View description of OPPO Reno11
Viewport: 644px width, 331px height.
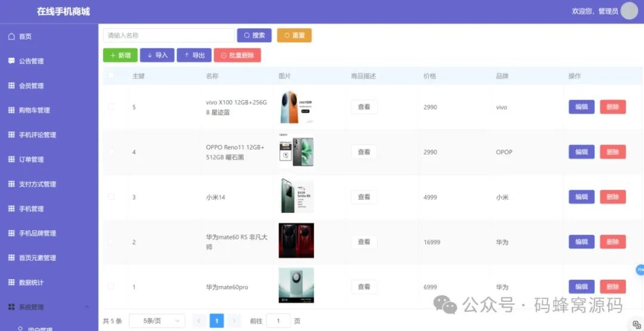pos(364,151)
